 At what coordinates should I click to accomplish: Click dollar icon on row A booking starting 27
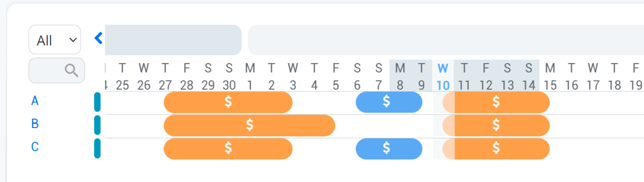click(228, 101)
